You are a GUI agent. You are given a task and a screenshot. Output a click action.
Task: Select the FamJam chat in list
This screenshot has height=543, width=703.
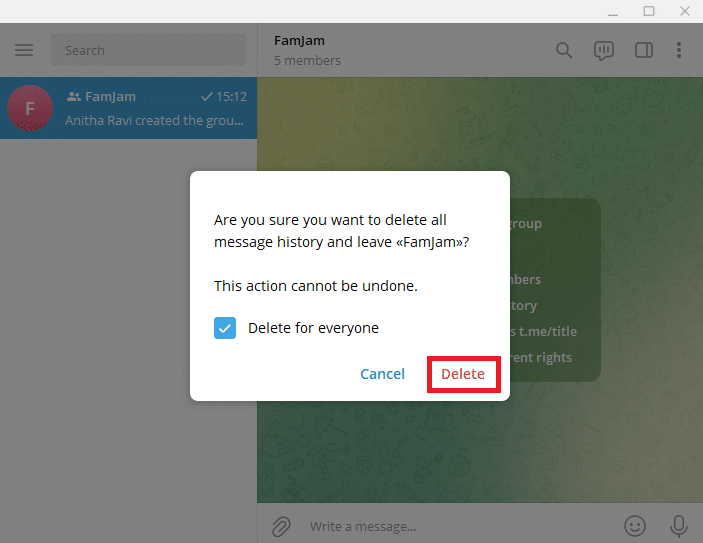click(x=129, y=108)
